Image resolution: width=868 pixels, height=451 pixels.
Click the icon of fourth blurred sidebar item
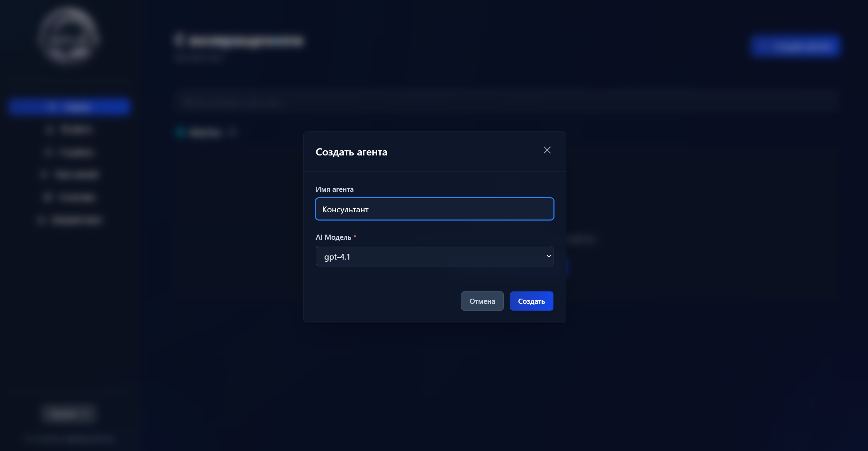click(x=43, y=175)
